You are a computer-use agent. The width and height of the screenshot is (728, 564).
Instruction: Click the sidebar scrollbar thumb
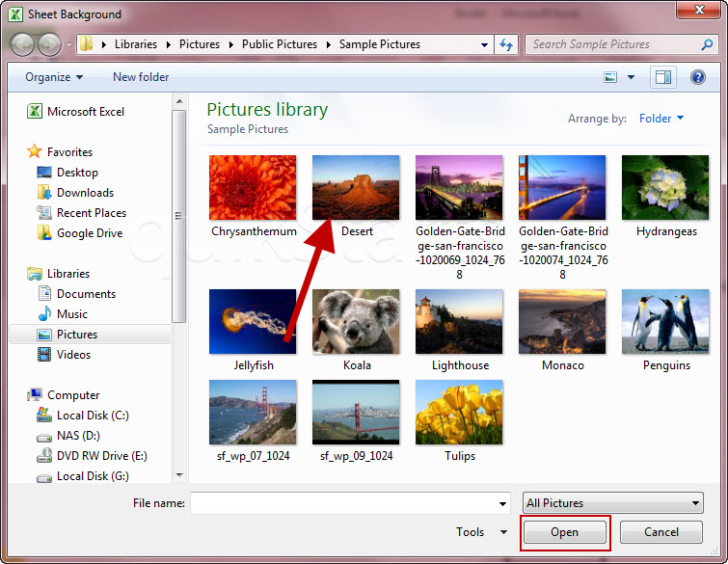pos(179,216)
